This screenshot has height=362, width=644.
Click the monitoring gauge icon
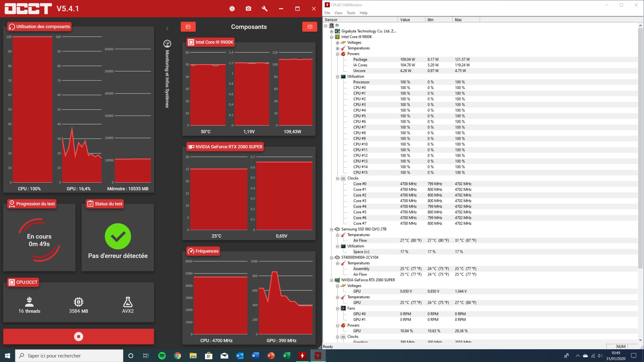coord(167,44)
